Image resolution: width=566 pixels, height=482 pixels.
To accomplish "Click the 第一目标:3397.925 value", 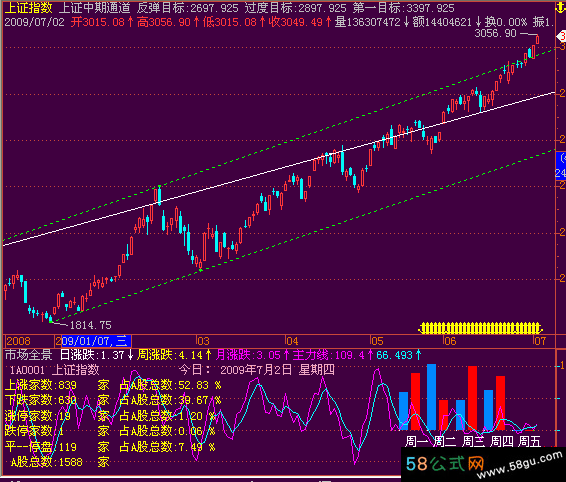I will [x=403, y=8].
